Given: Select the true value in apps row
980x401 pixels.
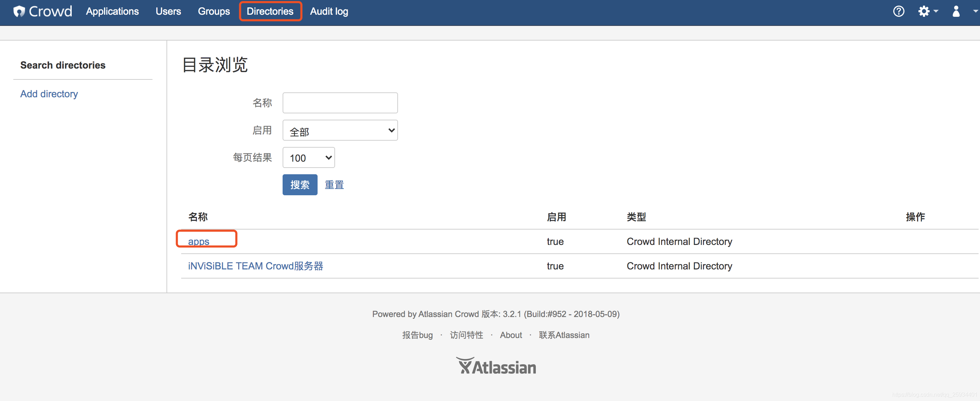Looking at the screenshot, I should 555,241.
